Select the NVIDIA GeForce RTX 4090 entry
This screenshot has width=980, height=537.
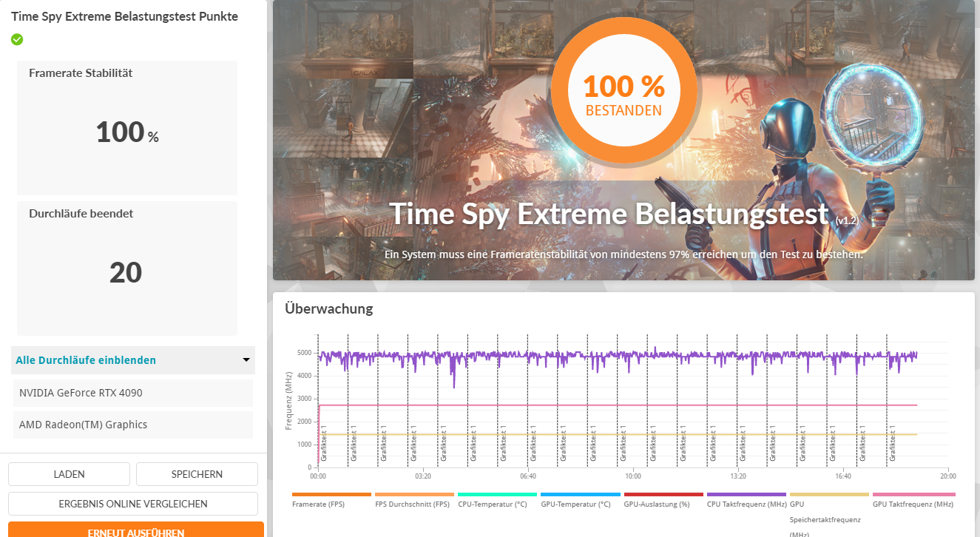[x=133, y=393]
